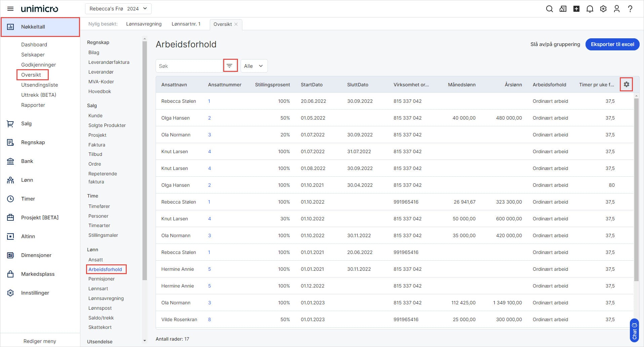Click the hamburger menu icon
Screen dimensions: 644x347
[10, 9]
